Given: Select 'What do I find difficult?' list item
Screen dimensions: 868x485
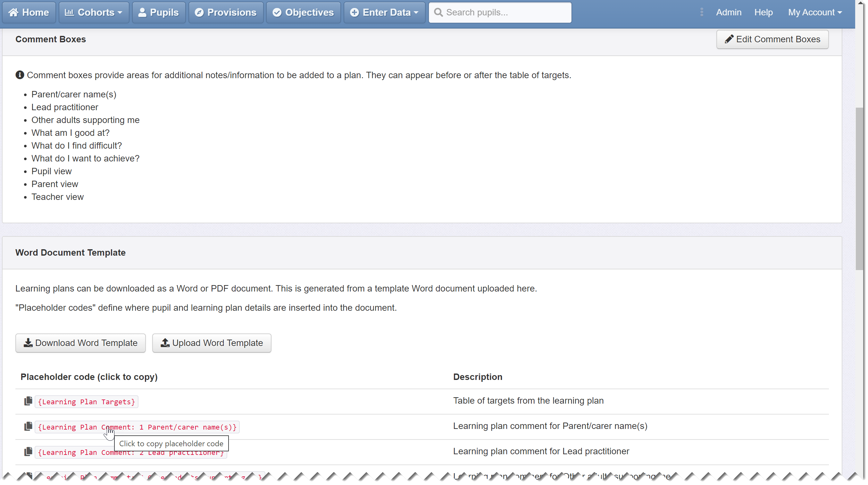Looking at the screenshot, I should click(x=77, y=145).
